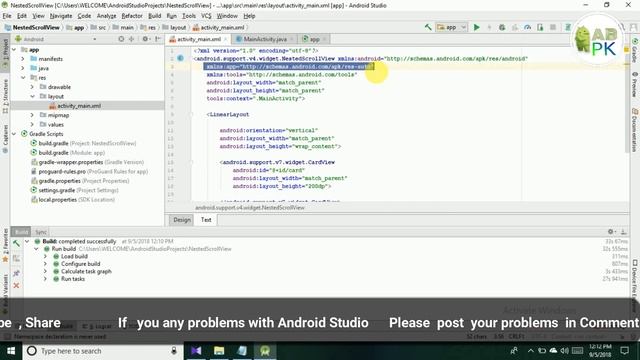640x360 pixels.
Task: Open the File menu
Action: coord(7,16)
